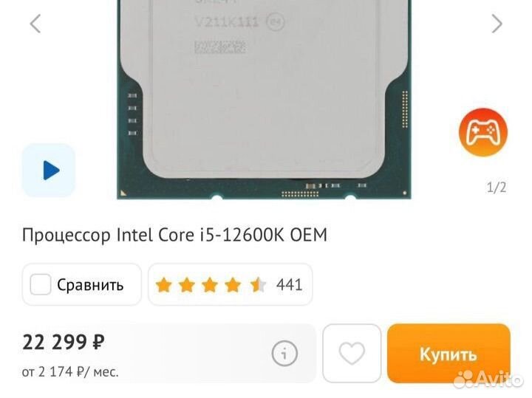Tap the orange gamepad badge
The height and width of the screenshot is (398, 532).
(x=483, y=132)
